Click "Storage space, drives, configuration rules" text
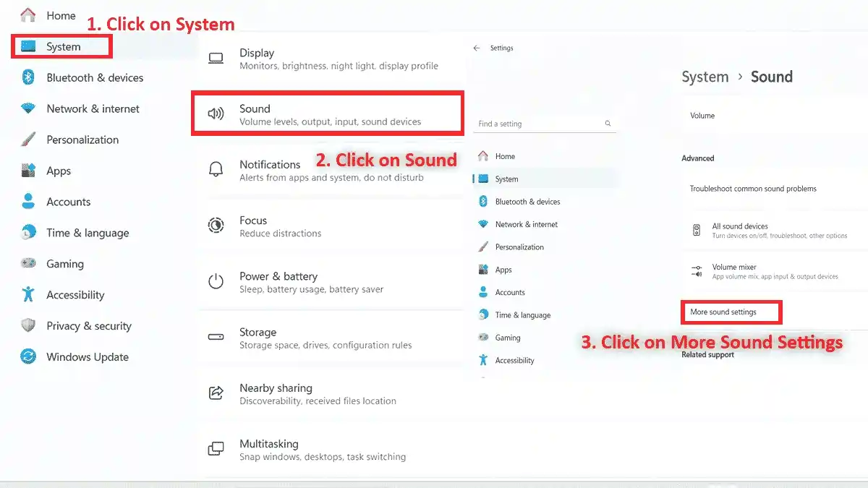The image size is (868, 488). (325, 345)
